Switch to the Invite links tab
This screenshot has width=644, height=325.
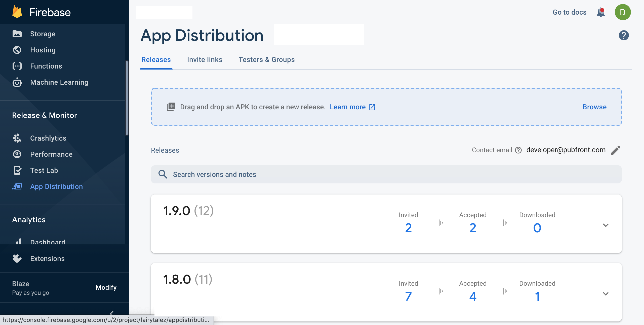click(205, 59)
